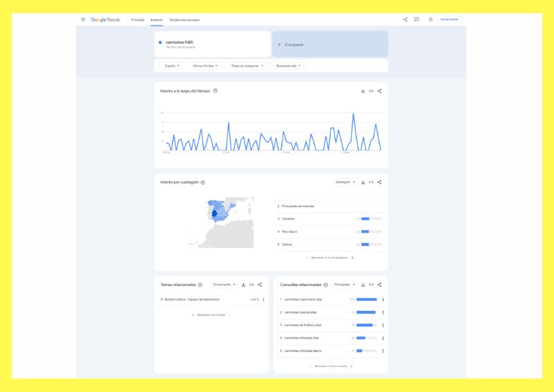Share the interest over time chart

click(379, 91)
